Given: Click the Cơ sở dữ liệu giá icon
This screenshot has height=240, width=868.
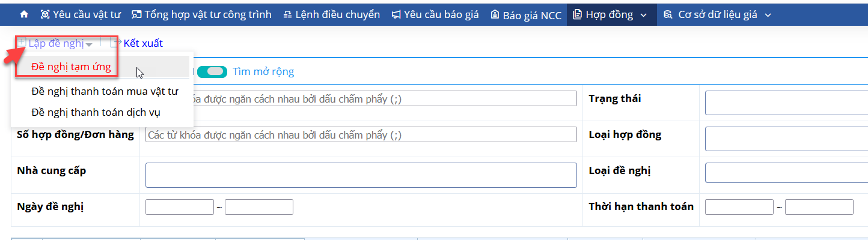Looking at the screenshot, I should point(668,14).
